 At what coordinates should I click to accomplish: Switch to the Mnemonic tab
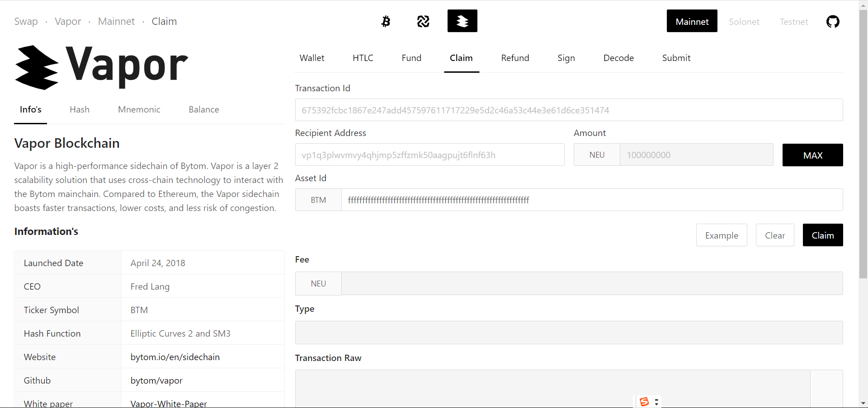(x=139, y=109)
